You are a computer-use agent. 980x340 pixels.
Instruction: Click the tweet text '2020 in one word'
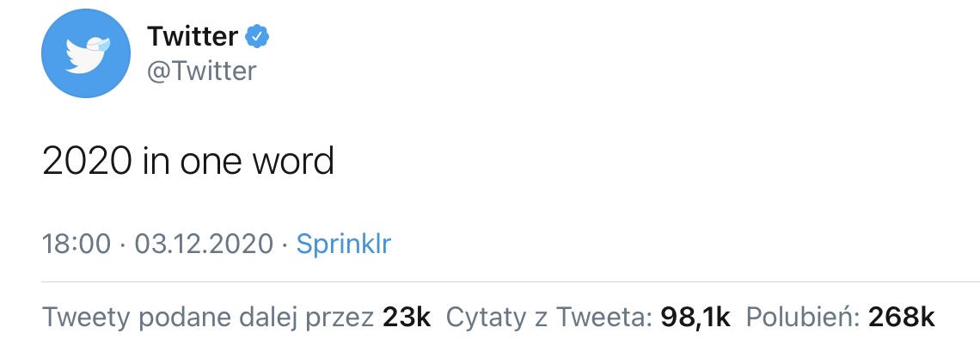coord(188,162)
